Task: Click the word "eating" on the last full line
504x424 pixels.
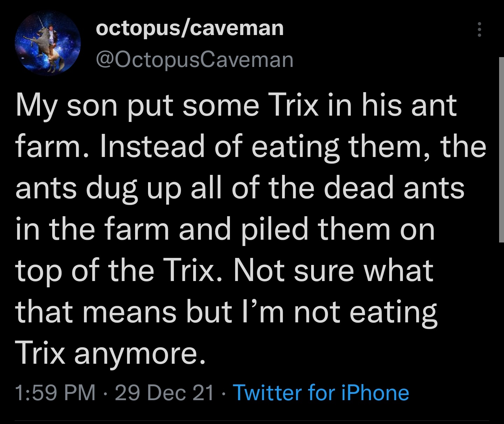Action: (393, 312)
